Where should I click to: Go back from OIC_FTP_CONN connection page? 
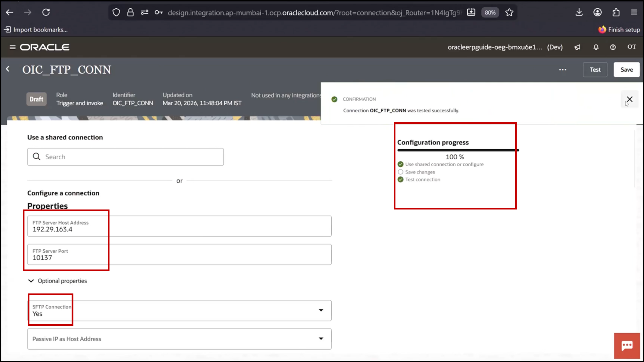tap(8, 69)
